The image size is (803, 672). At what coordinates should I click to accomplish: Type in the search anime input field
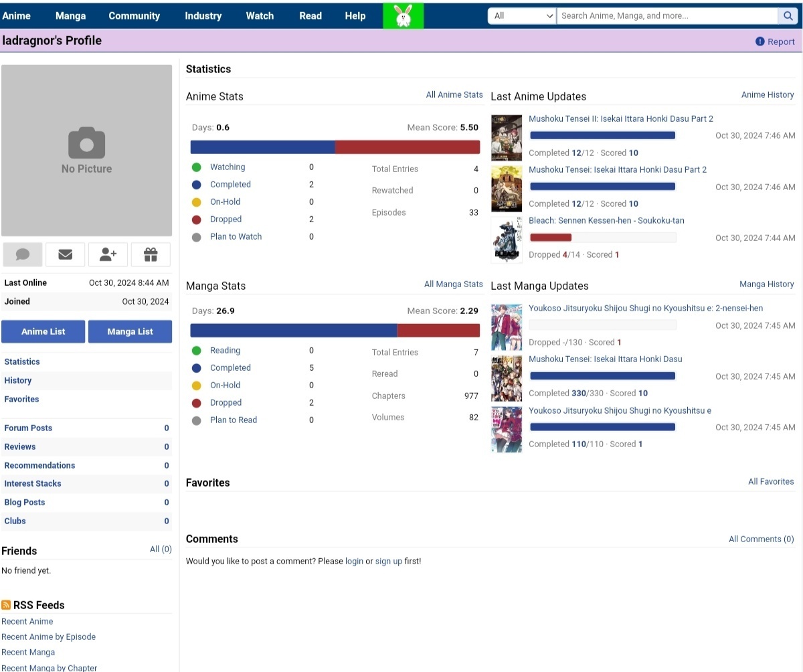coord(666,16)
